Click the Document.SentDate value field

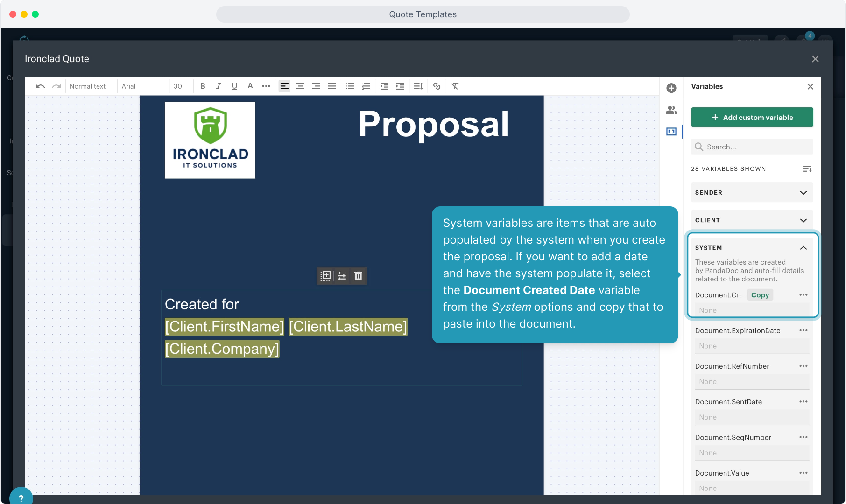(752, 417)
